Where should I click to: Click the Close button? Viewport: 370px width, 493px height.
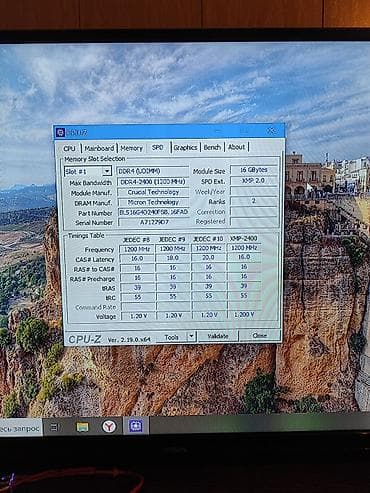259,335
